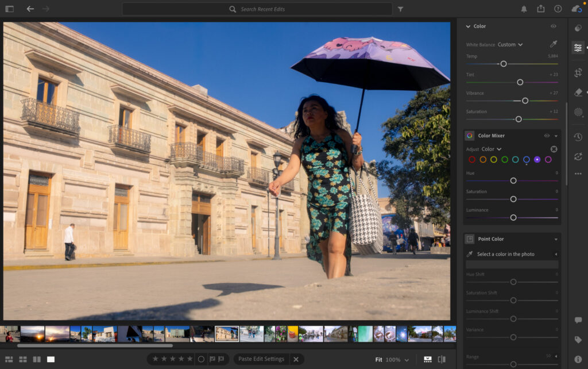Click the share icon in the top bar
Screen dimensions: 588x369
tap(541, 9)
